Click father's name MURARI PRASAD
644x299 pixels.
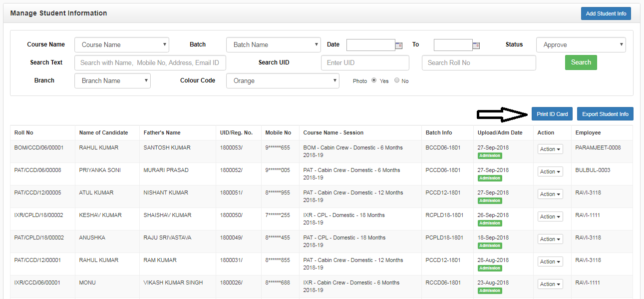click(166, 170)
